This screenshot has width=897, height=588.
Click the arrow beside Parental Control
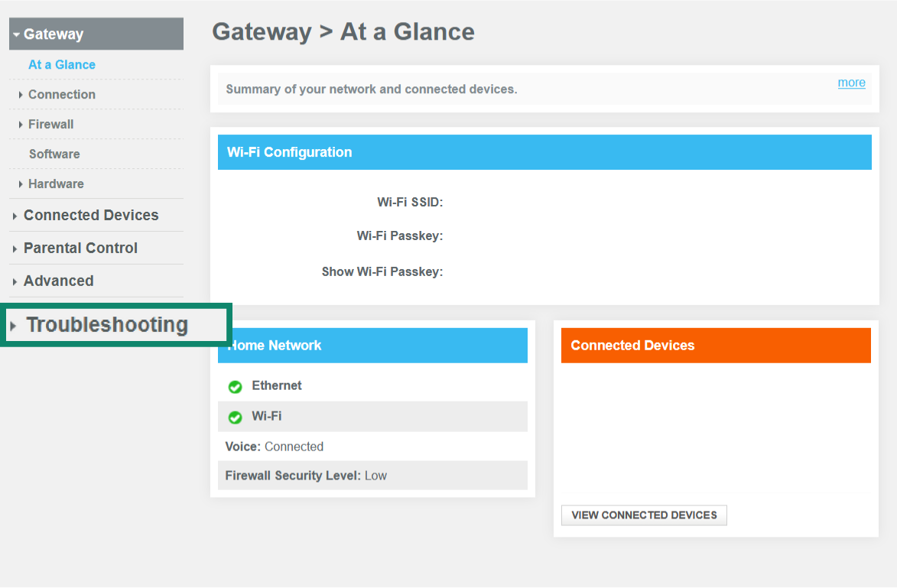tap(13, 248)
